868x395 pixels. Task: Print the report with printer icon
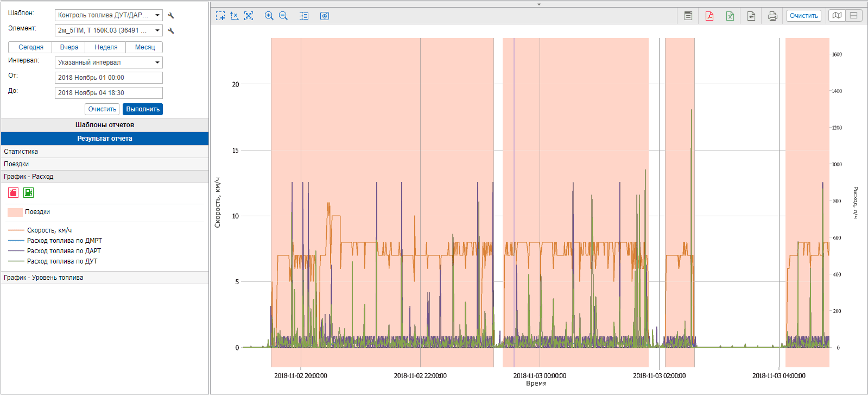tap(772, 16)
